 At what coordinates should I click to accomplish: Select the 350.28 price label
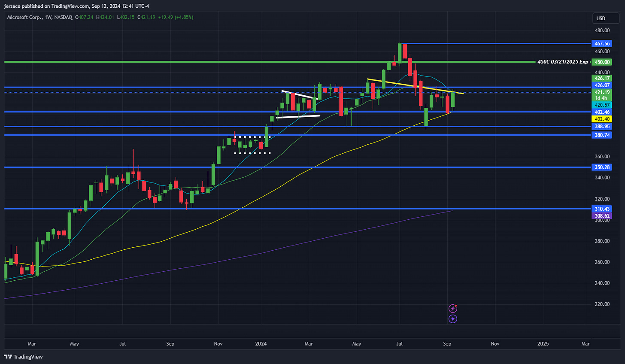[x=601, y=167]
